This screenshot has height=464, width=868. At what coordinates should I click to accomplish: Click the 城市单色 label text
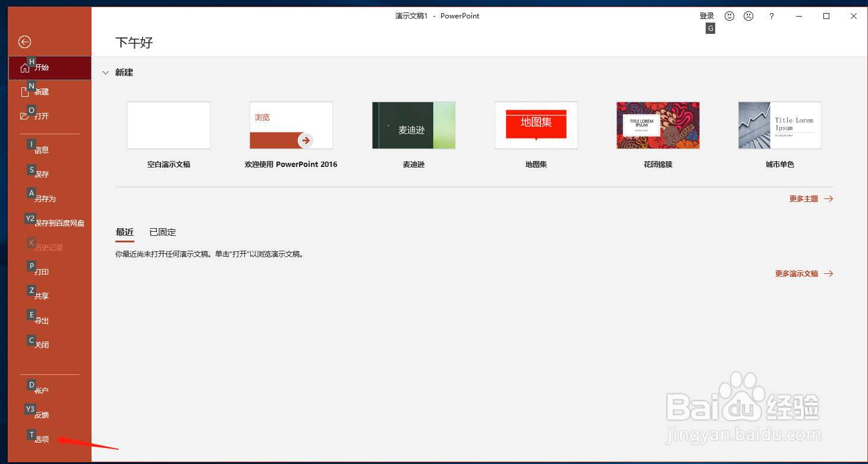pyautogui.click(x=780, y=165)
